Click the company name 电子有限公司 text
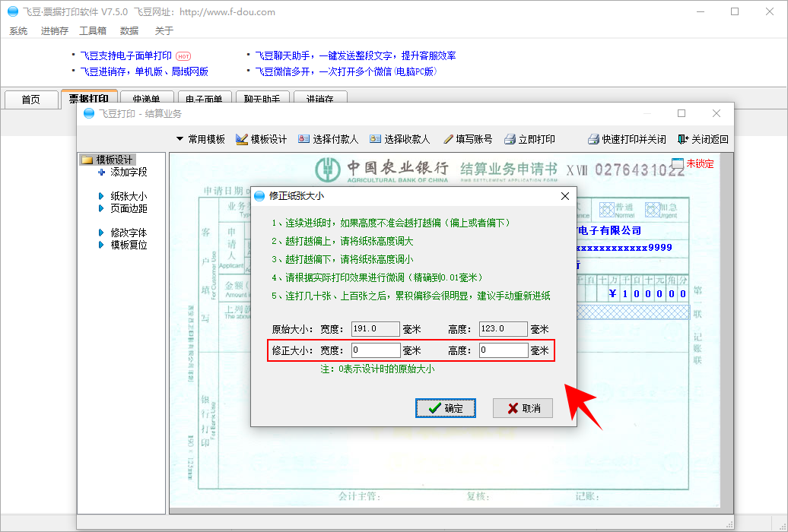Screen dimensions: 788x532 [609, 230]
